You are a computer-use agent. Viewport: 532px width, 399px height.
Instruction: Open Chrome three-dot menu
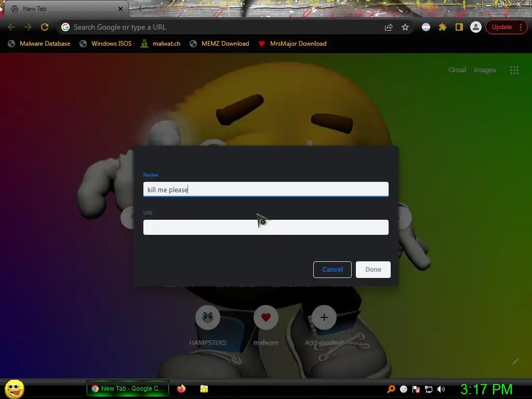click(521, 27)
